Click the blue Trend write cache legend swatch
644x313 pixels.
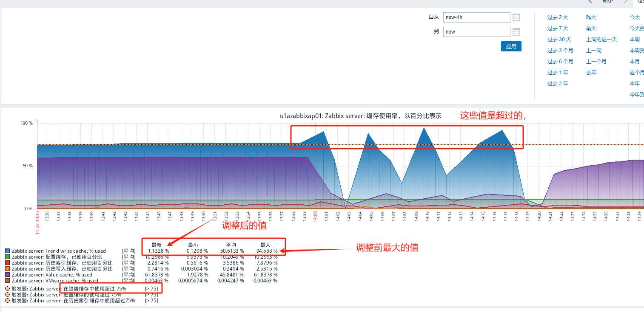8,251
